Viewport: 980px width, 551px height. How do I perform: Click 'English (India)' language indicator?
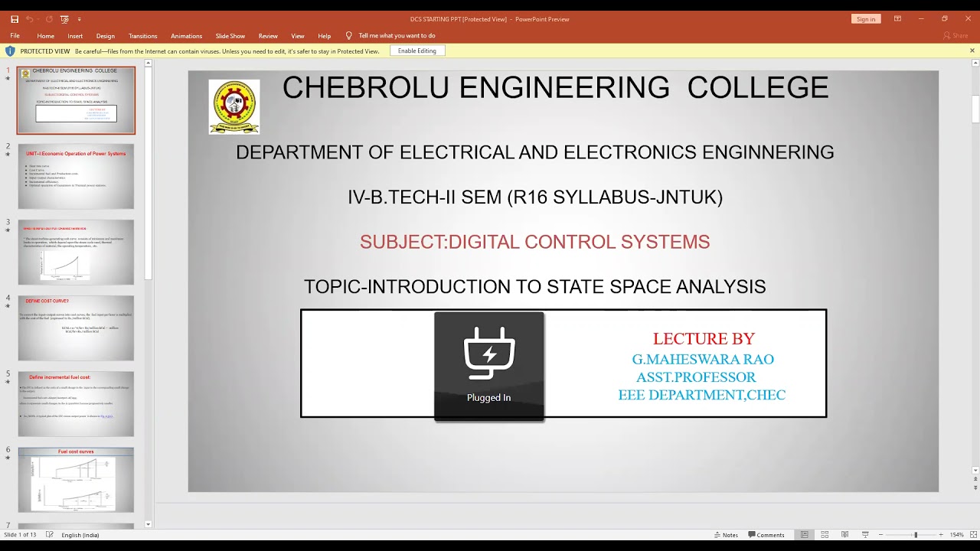80,535
